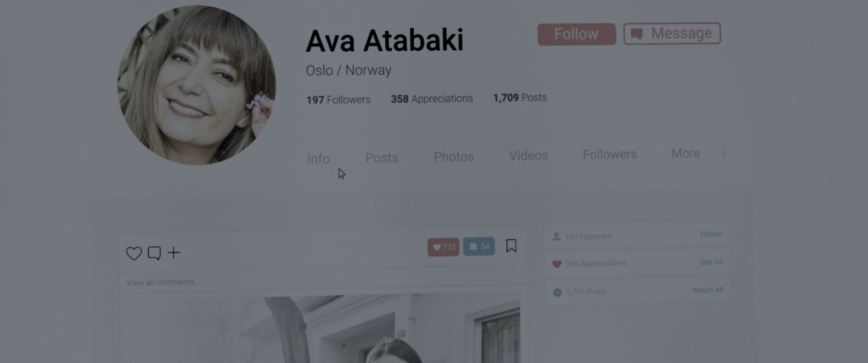Viewport: 868px width, 363px height.
Task: Select the Photos tab
Action: click(453, 157)
